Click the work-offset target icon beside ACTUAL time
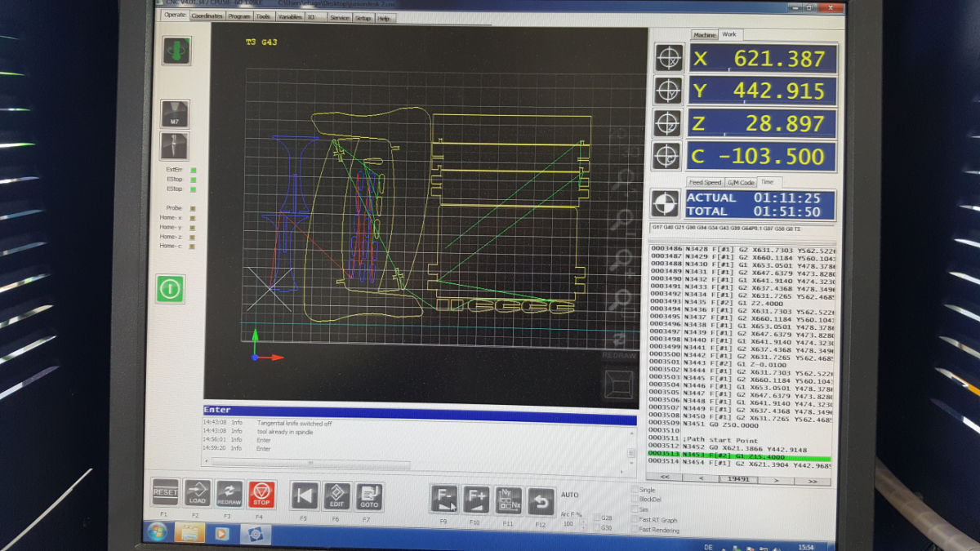Image resolution: width=980 pixels, height=551 pixels. tap(665, 204)
